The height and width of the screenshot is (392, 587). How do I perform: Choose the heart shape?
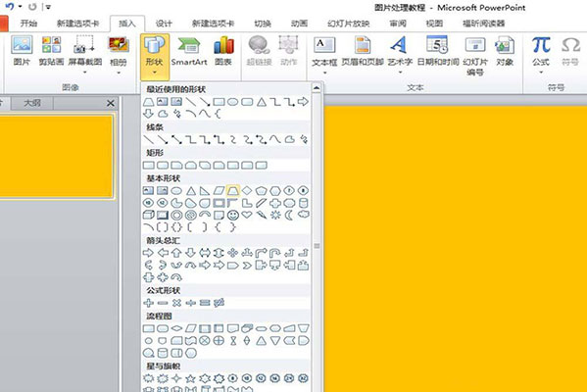[x=247, y=215]
